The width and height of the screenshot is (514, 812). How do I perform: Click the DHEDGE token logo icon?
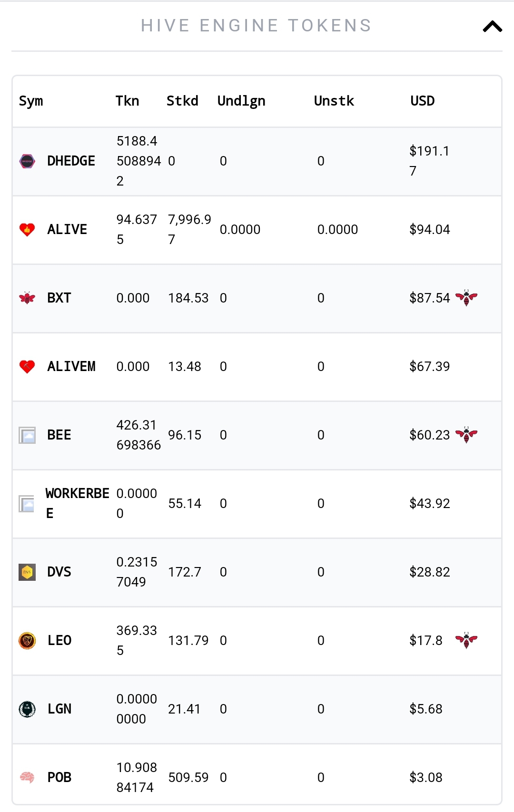point(27,161)
